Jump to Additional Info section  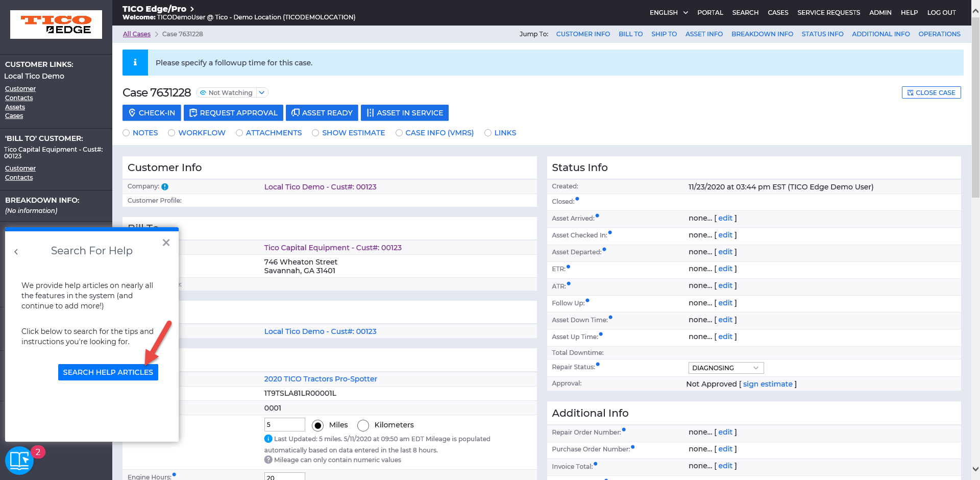(x=880, y=34)
